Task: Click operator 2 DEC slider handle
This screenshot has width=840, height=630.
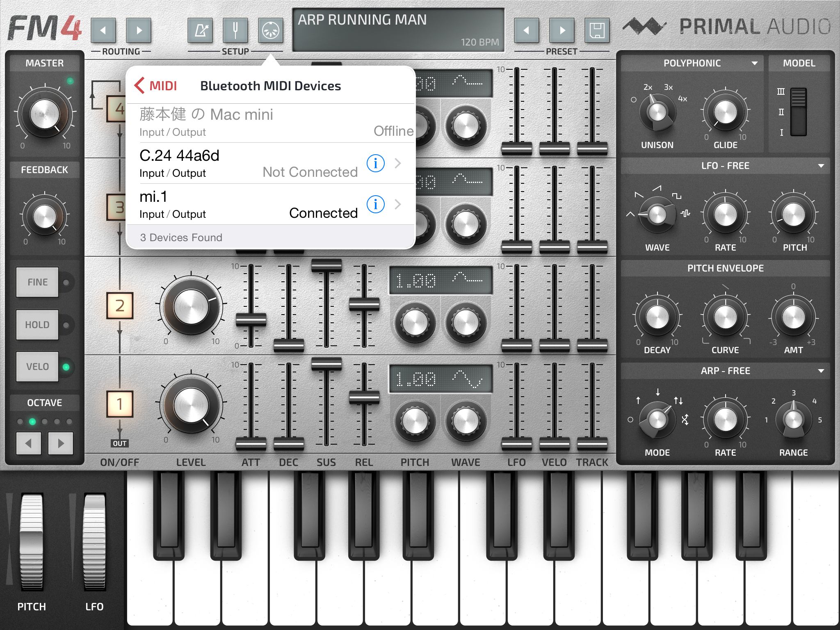Action: (289, 345)
